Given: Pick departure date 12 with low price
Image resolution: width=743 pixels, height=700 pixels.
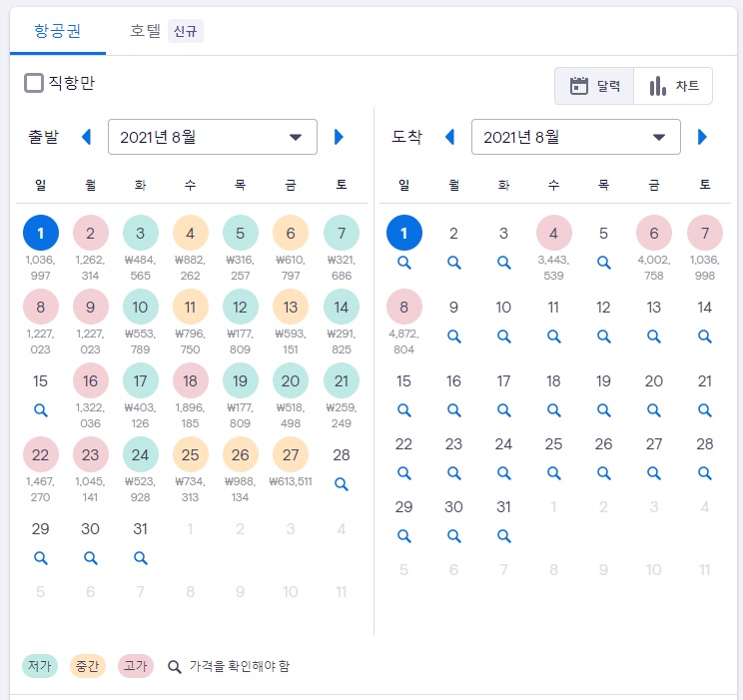Looking at the screenshot, I should point(241,307).
